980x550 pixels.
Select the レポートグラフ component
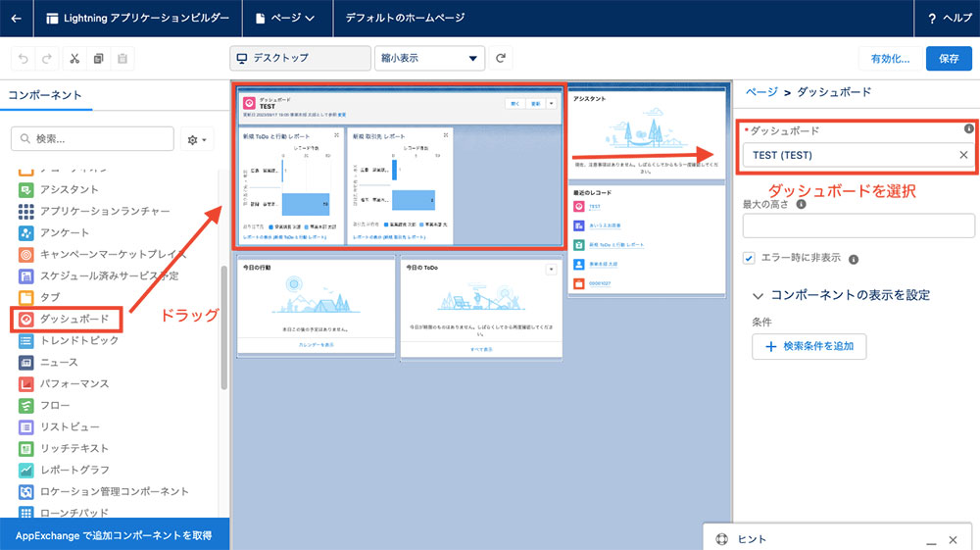[65, 470]
